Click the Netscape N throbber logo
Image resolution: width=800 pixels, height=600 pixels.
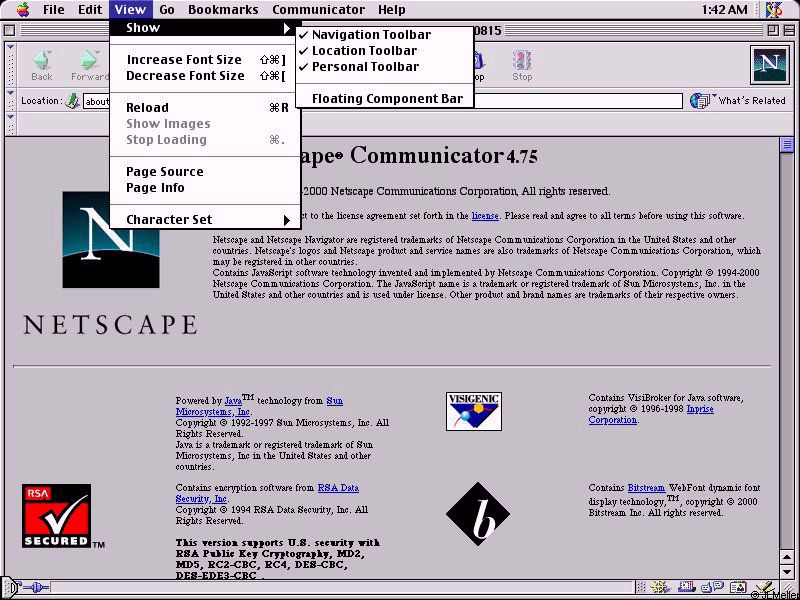[770, 65]
